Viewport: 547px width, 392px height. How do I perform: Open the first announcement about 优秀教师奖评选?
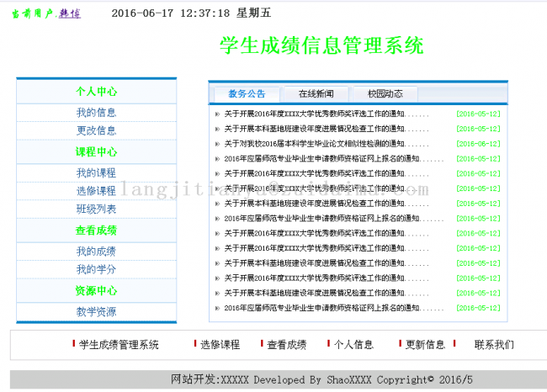point(314,114)
